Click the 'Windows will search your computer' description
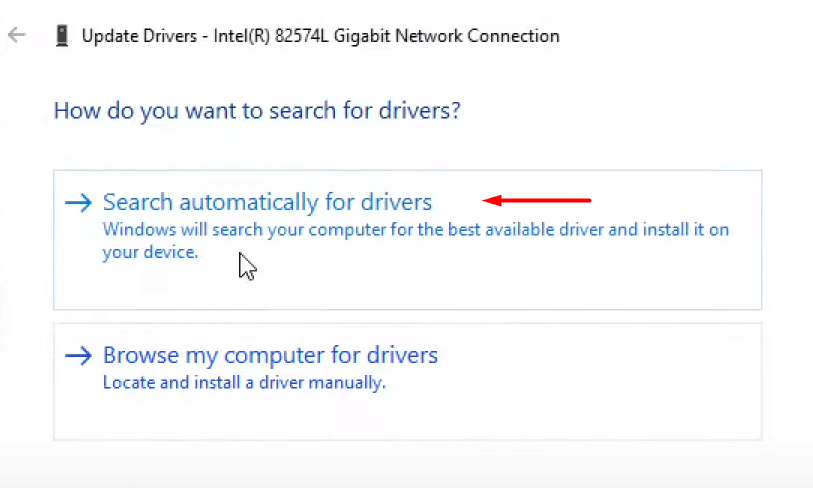The height and width of the screenshot is (488, 813). coord(415,230)
